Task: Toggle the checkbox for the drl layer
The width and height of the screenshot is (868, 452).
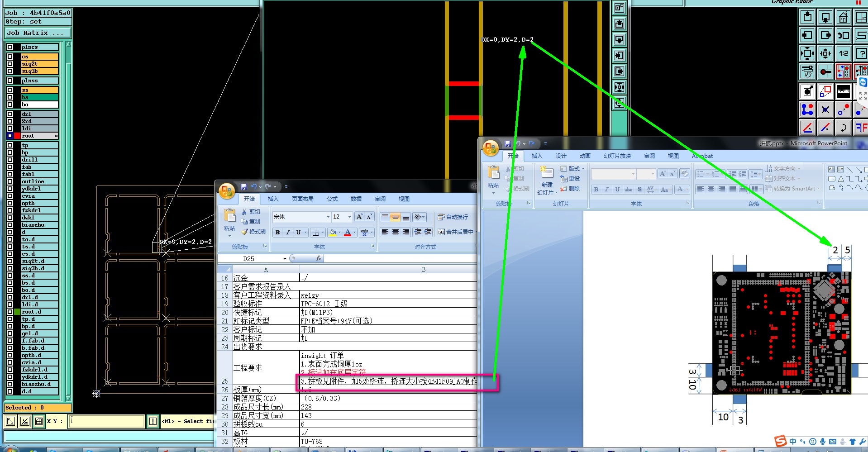Action: point(10,114)
